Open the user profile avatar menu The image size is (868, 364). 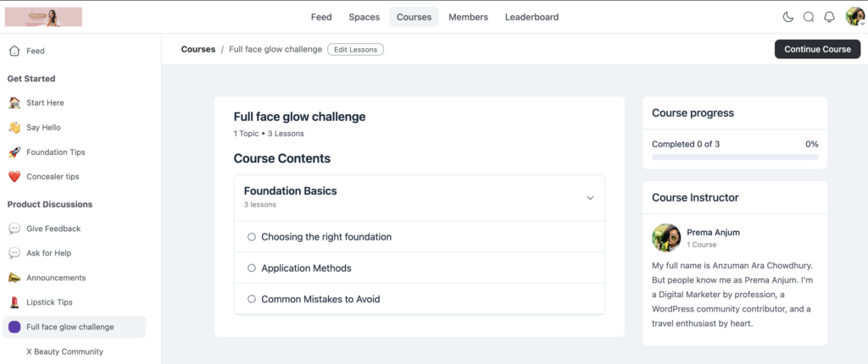854,17
